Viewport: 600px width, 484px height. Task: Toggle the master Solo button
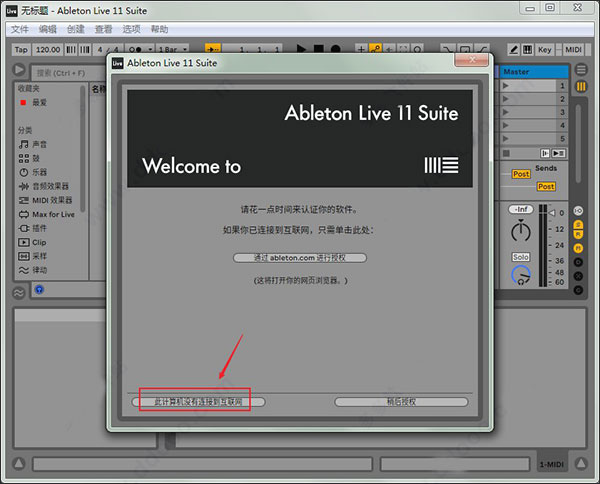[520, 257]
